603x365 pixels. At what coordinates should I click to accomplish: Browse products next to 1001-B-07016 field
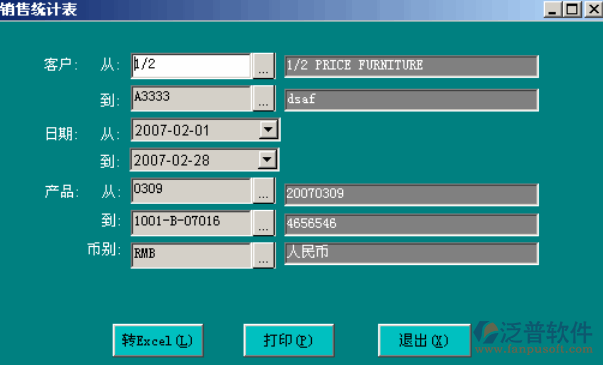263,223
